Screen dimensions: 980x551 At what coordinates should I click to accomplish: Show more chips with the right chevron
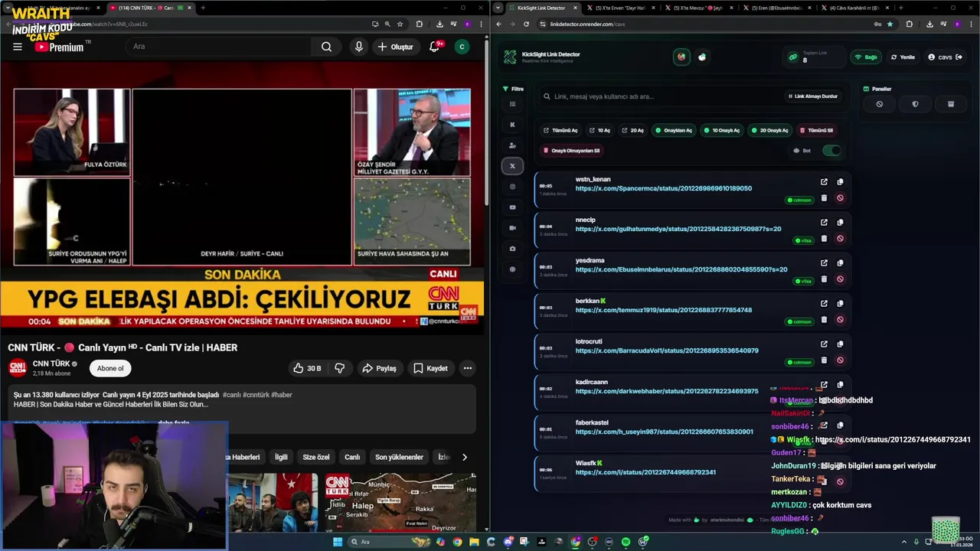(464, 457)
